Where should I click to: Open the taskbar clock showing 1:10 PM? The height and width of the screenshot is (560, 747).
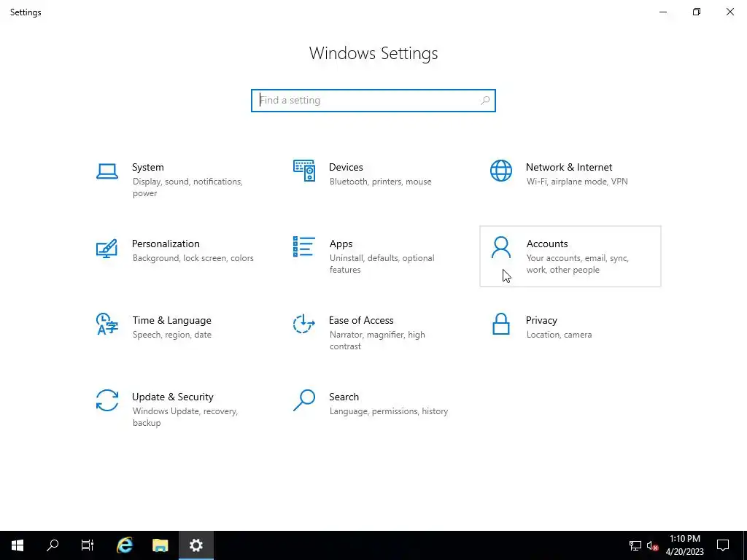684,545
